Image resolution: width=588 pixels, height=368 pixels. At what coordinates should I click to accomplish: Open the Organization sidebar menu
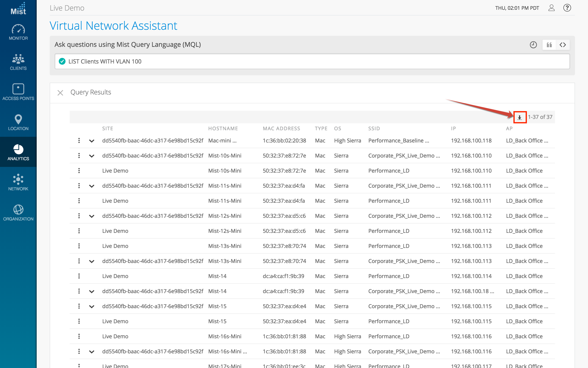tap(18, 213)
